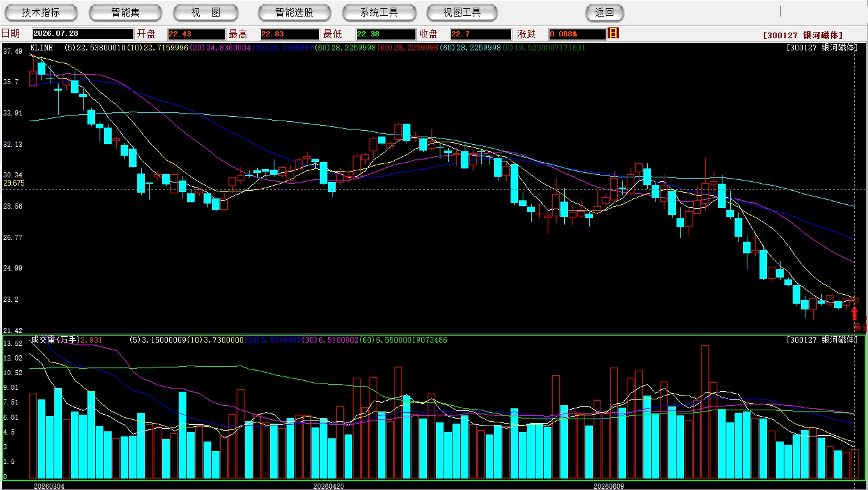Click the 开盘 value field 22.43
868x490 pixels.
tap(197, 34)
